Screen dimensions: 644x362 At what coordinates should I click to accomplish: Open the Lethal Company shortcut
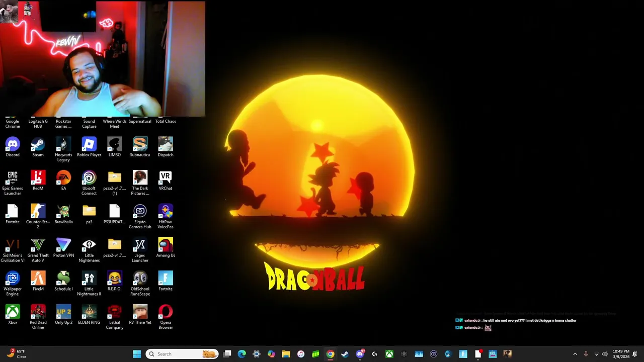115,317
